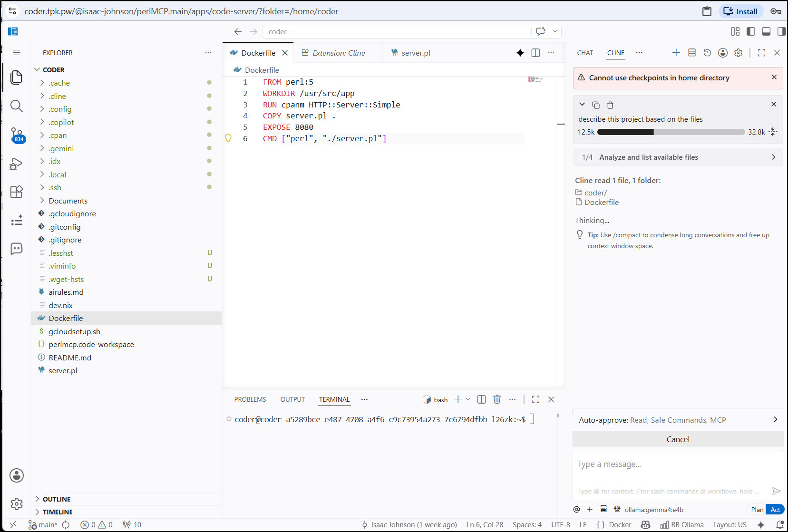Click the Docker language mode in status bar

(620, 525)
